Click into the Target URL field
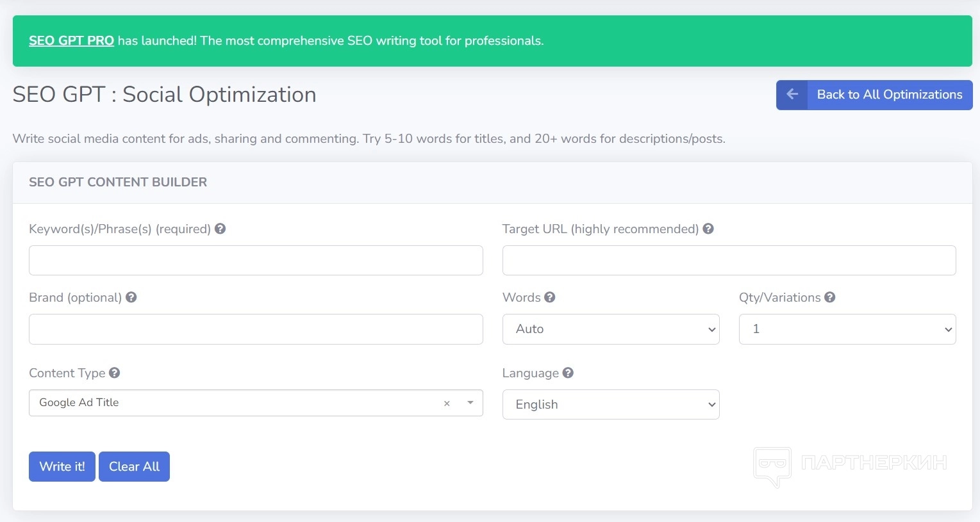 [729, 261]
